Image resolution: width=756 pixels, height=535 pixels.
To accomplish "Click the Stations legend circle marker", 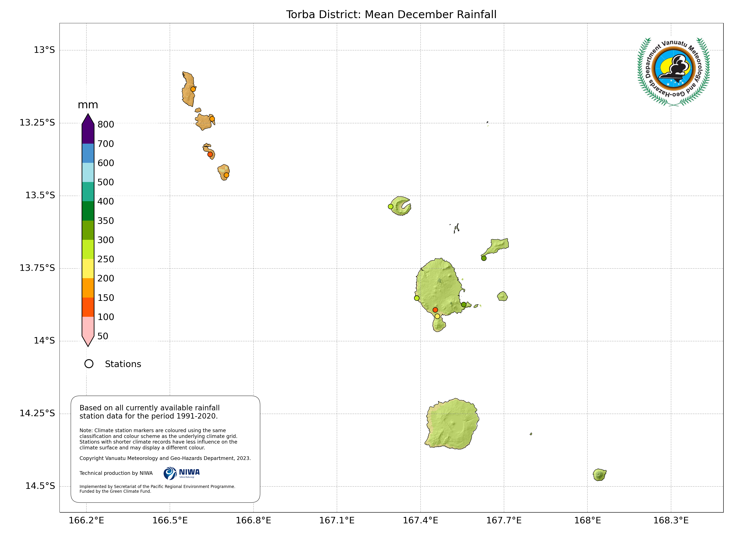I will click(89, 364).
